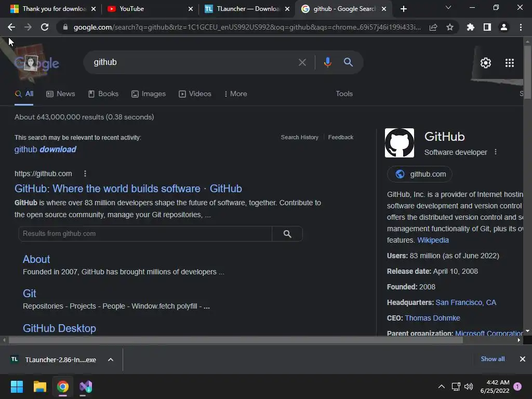Image resolution: width=532 pixels, height=399 pixels.
Task: Submit search with the blue magnifier icon
Action: coord(348,62)
